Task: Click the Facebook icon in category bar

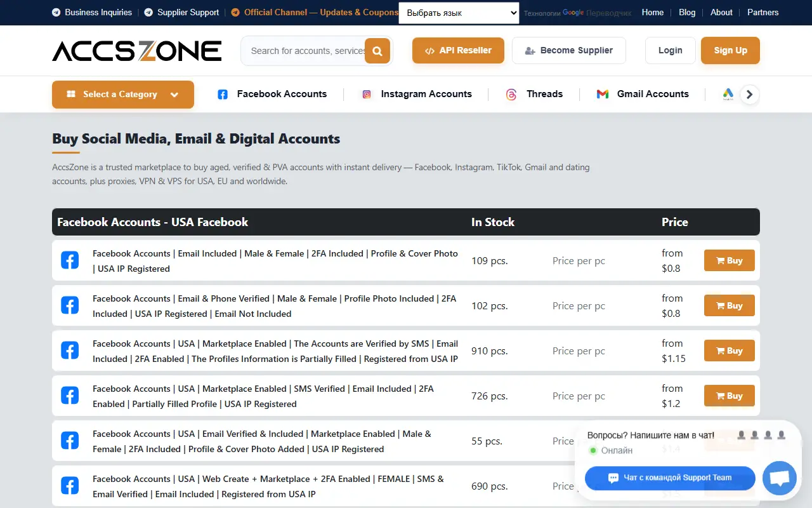Action: tap(223, 94)
